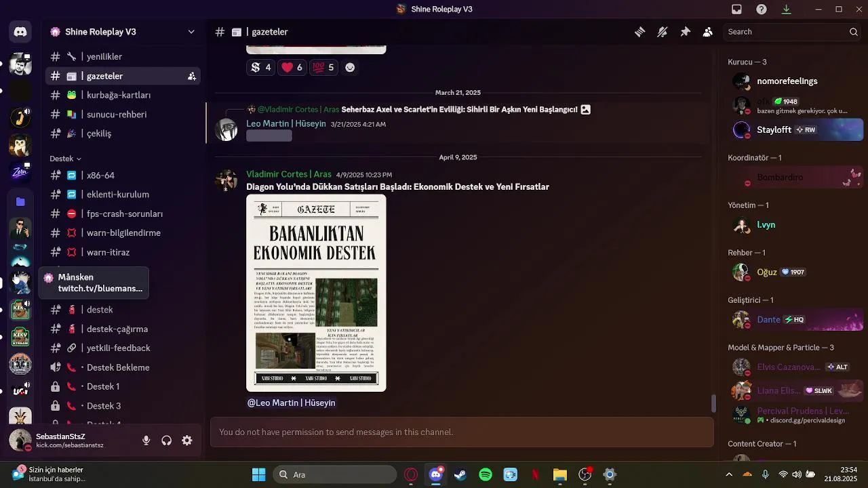Open Discord direct messages home icon
The image size is (868, 488).
[x=20, y=32]
